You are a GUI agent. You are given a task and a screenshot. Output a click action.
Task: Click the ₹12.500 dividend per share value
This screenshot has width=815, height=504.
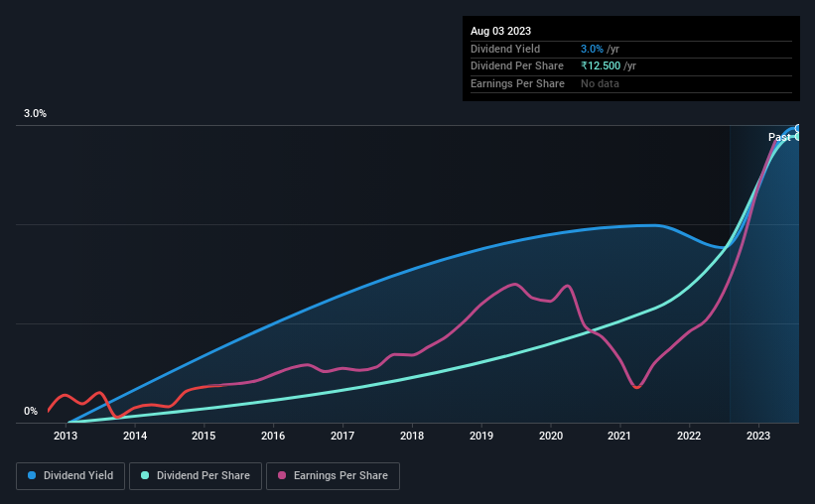coord(601,66)
